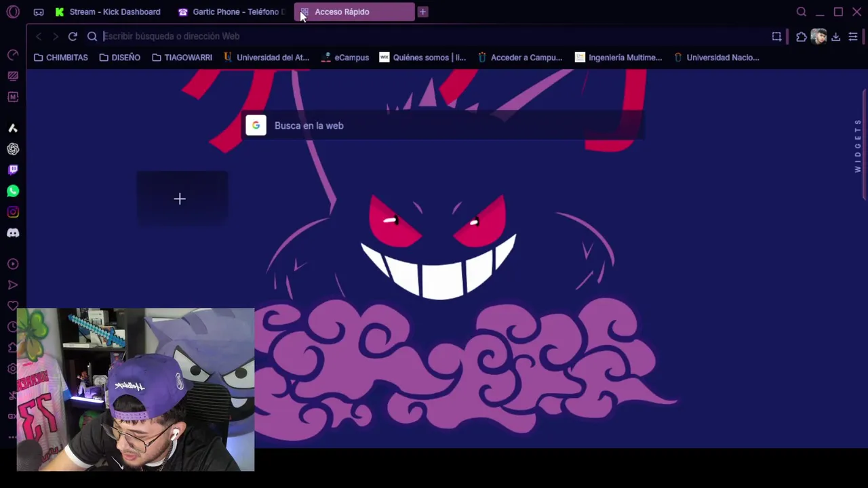Open the Easy Setup sliders icon
The width and height of the screenshot is (868, 488).
click(853, 37)
